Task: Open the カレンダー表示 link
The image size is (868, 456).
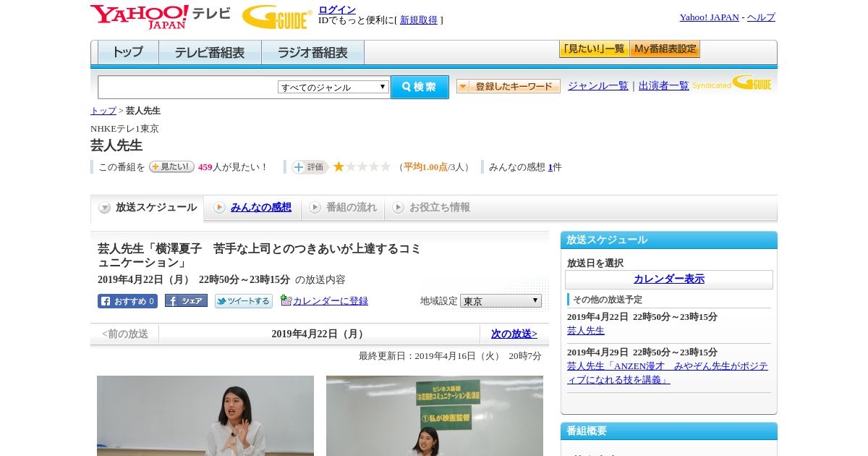Action: point(669,279)
